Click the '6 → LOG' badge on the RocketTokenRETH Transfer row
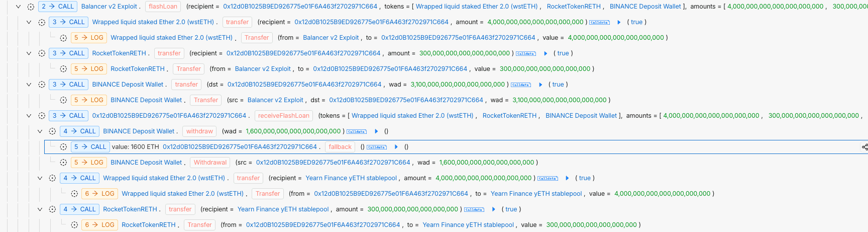The height and width of the screenshot is (232, 868). pyautogui.click(x=99, y=225)
